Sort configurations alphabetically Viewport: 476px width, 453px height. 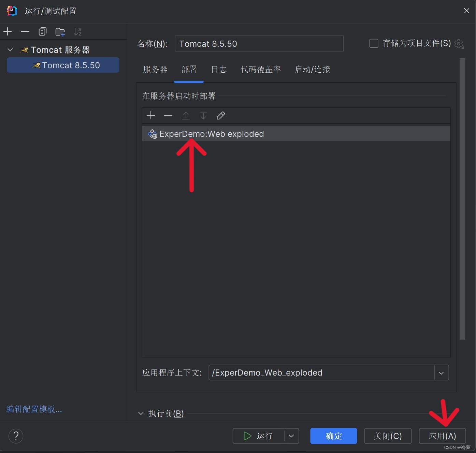(x=78, y=32)
